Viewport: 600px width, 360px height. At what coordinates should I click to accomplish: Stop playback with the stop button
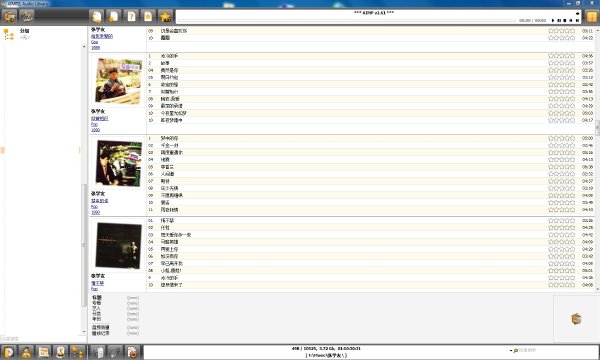coord(565,20)
